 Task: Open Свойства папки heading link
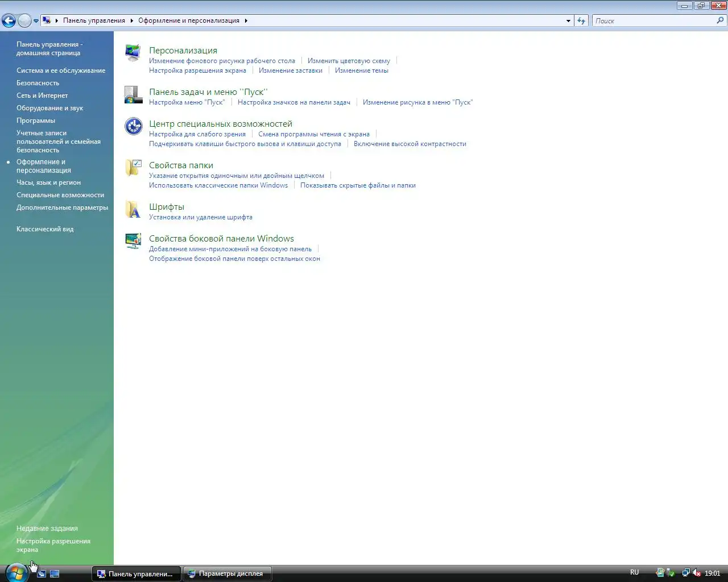[x=181, y=165]
